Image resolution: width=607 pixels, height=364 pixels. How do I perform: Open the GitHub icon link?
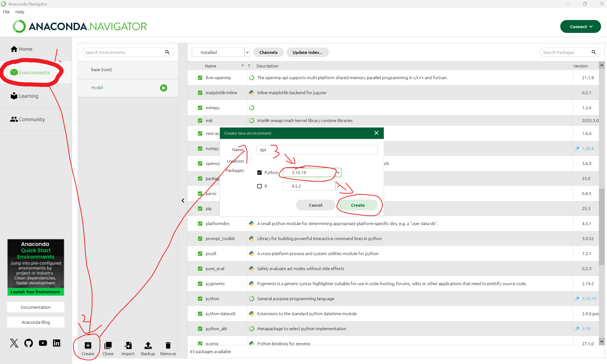(x=28, y=343)
